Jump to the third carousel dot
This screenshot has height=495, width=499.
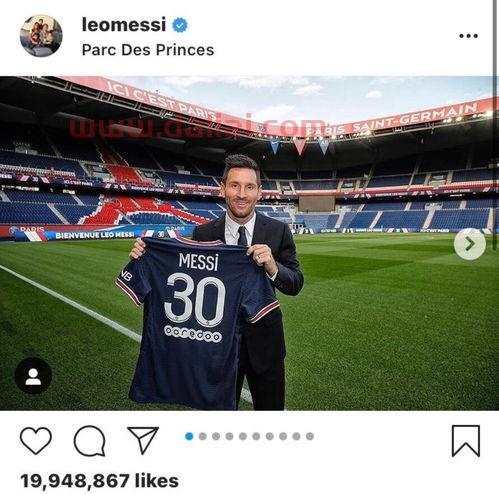pos(216,436)
